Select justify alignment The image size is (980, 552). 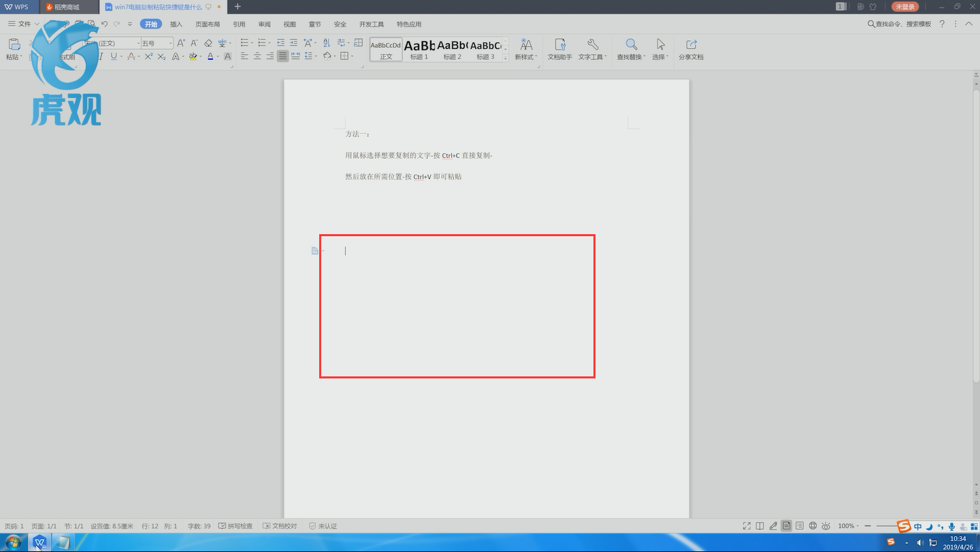[282, 56]
